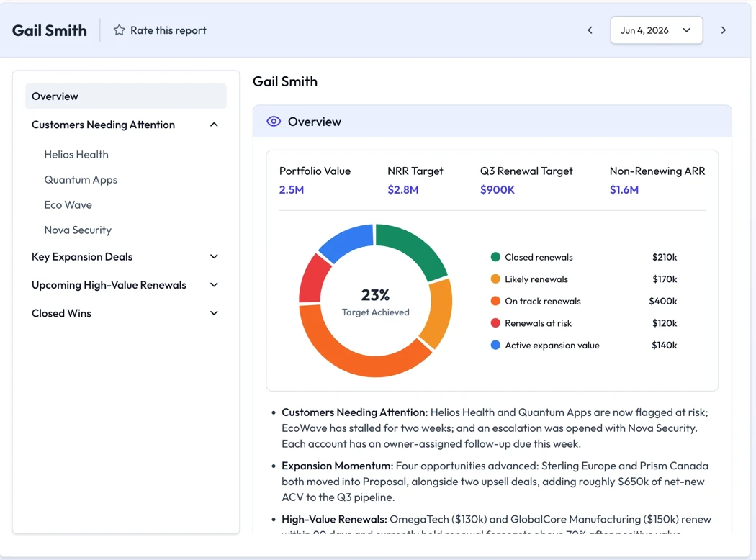Click the $120k Renewals at risk value
The width and height of the screenshot is (756, 560).
point(665,323)
